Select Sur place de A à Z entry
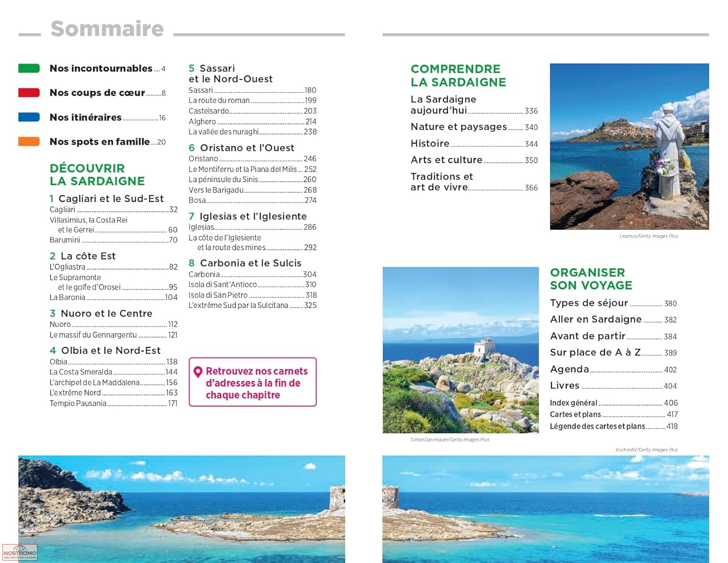728x563 pixels. [x=613, y=352]
